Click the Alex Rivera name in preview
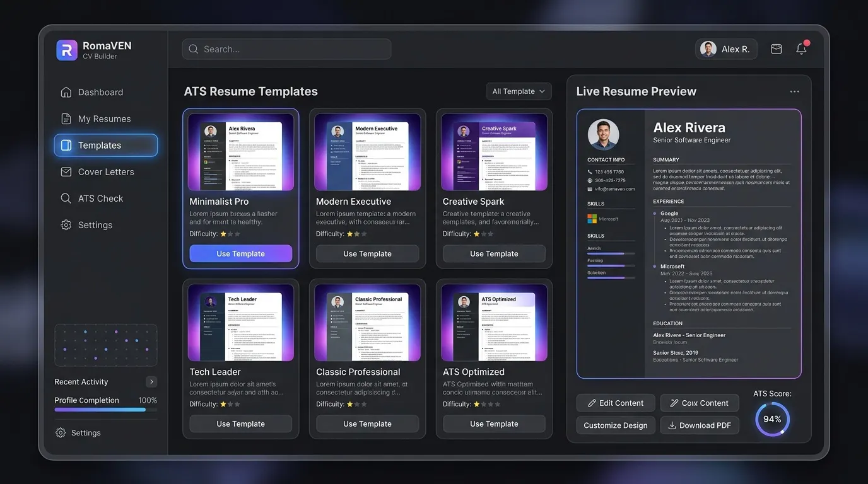 (689, 127)
